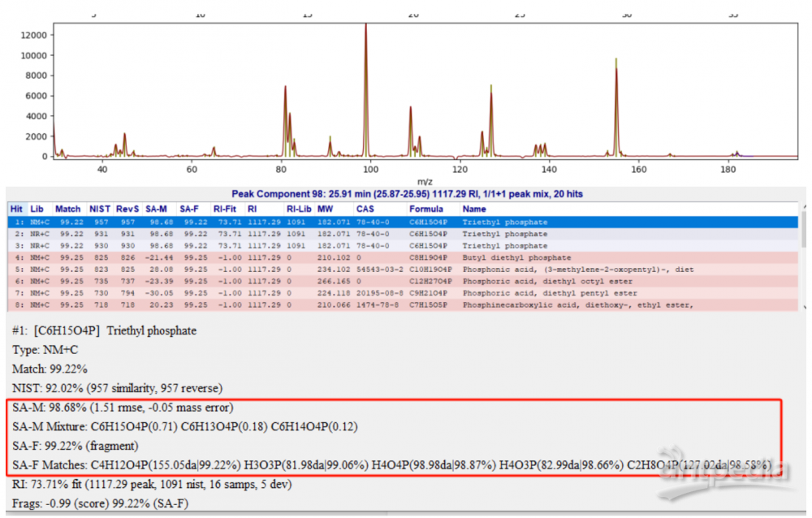The image size is (812, 518).
Task: Click the SA-M column header
Action: pos(158,209)
